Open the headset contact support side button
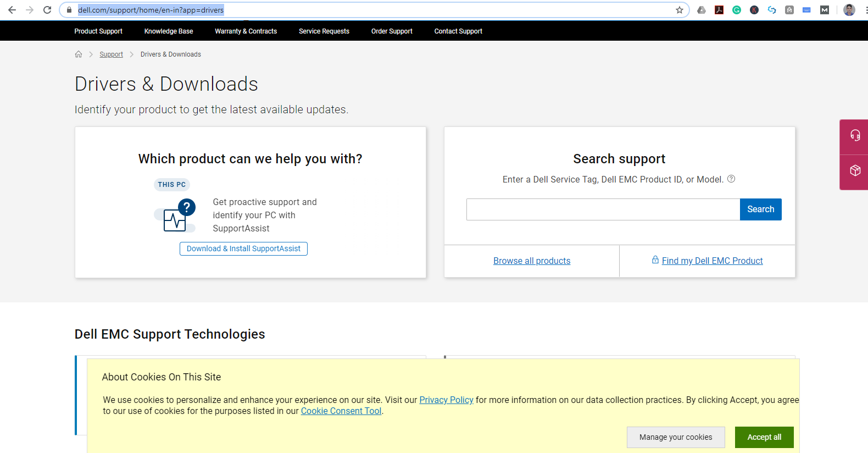Screen dimensions: 868x453 [855, 135]
